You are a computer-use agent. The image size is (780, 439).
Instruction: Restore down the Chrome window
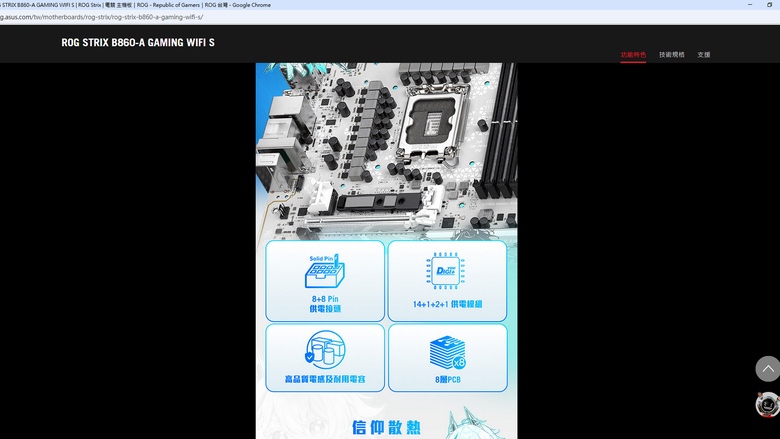point(770,4)
